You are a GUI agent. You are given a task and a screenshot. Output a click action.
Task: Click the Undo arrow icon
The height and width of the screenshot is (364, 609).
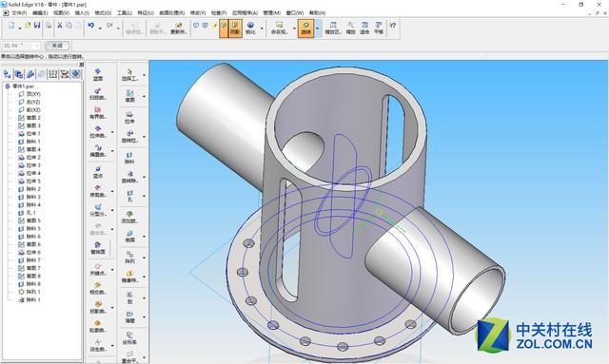(91, 26)
